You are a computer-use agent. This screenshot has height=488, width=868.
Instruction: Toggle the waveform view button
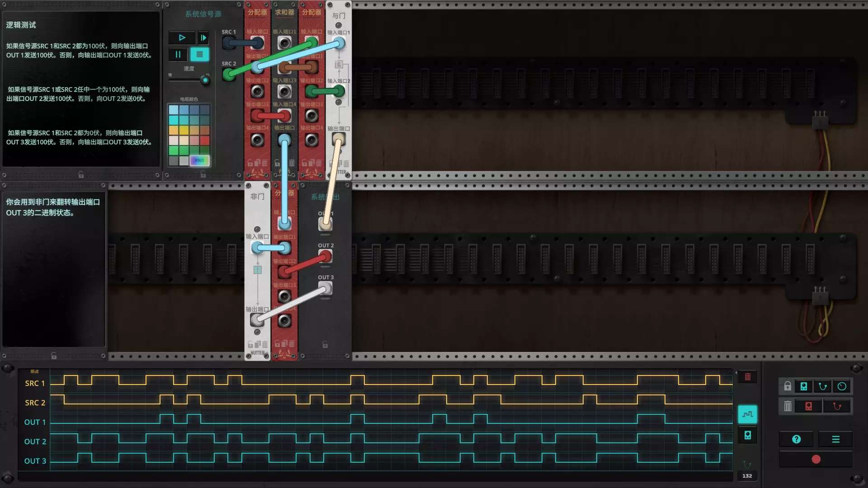point(747,414)
